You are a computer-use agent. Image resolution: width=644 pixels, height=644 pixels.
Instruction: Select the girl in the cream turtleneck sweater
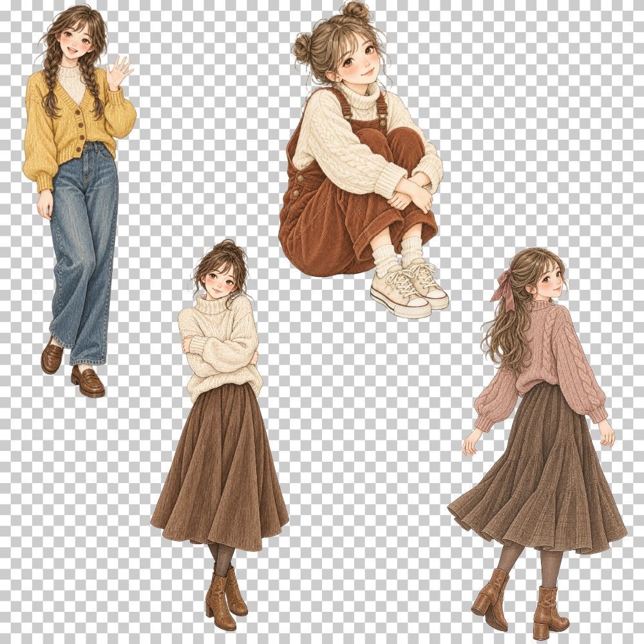coord(220,435)
